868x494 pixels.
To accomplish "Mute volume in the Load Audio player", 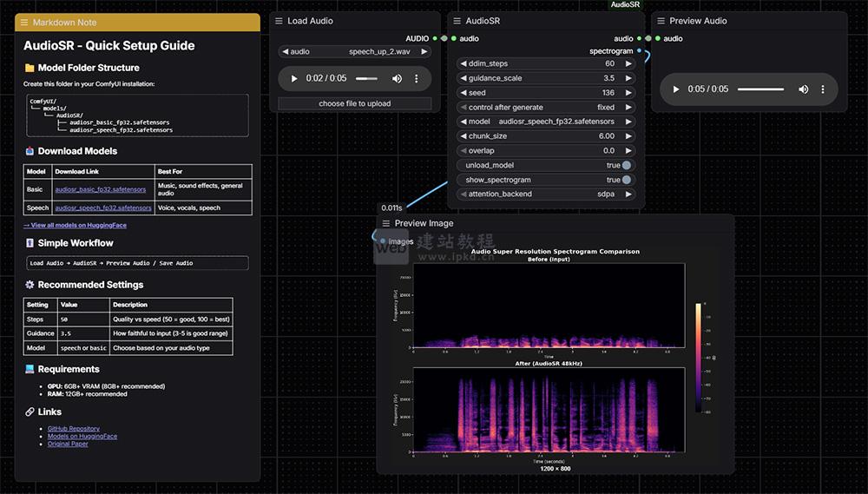I will click(x=397, y=78).
